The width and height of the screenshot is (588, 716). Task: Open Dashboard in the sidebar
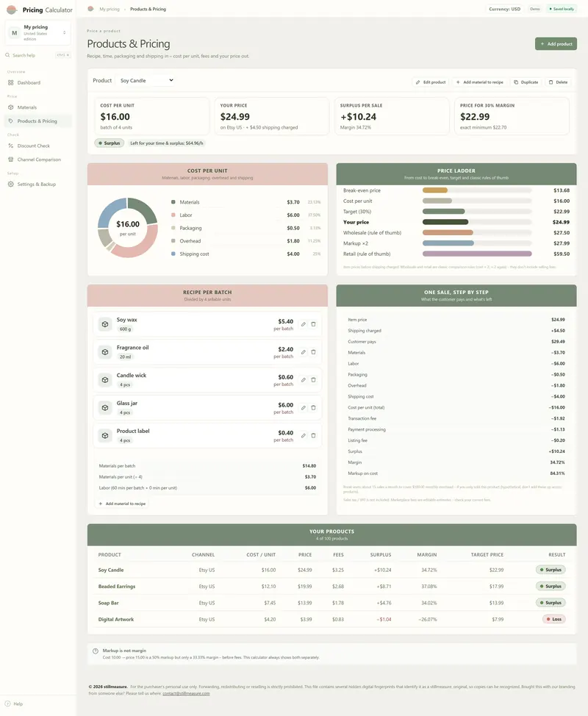pyautogui.click(x=38, y=82)
